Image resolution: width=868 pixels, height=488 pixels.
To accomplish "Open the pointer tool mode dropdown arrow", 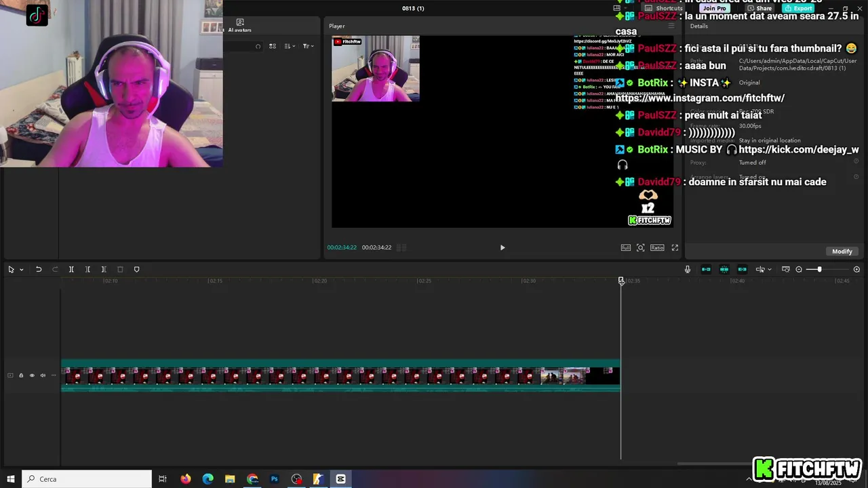I will [21, 270].
